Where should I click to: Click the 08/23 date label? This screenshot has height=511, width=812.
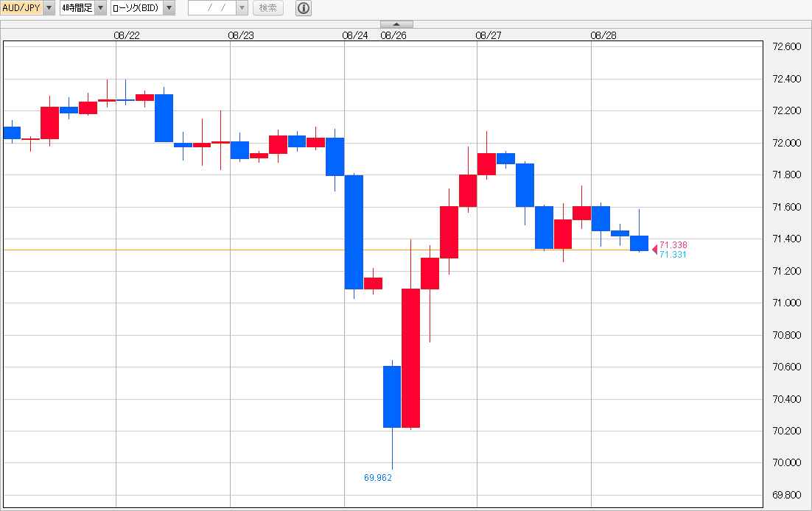[242, 35]
